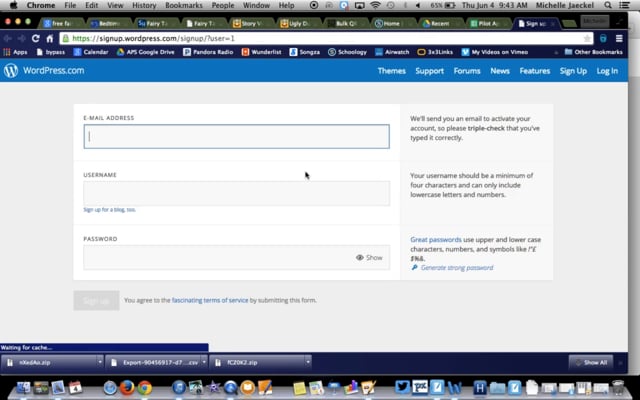Open the Apple menu
The height and width of the screenshot is (400, 640).
pos(13,5)
